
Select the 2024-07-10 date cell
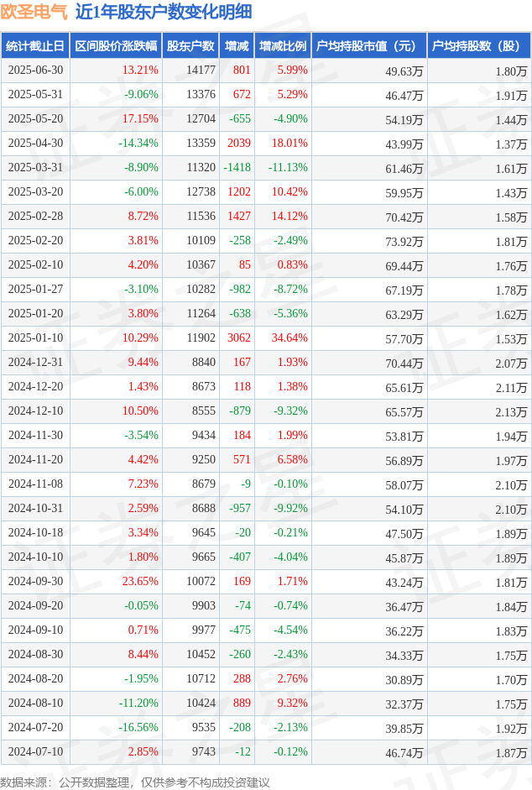pyautogui.click(x=35, y=751)
